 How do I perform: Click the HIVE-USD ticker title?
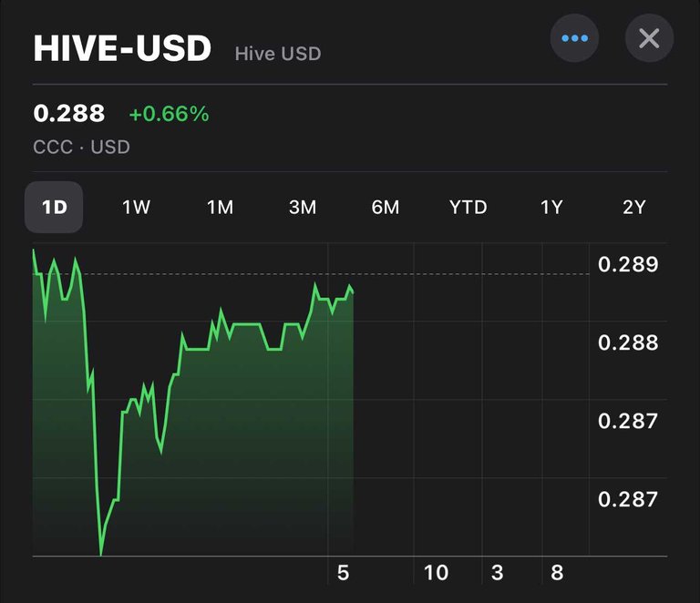coord(122,48)
